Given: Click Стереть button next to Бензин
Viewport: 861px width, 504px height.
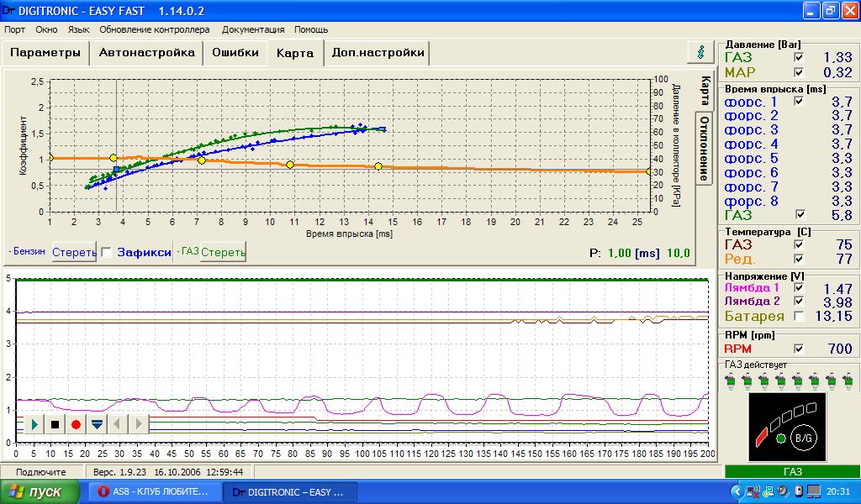Looking at the screenshot, I should (x=74, y=252).
